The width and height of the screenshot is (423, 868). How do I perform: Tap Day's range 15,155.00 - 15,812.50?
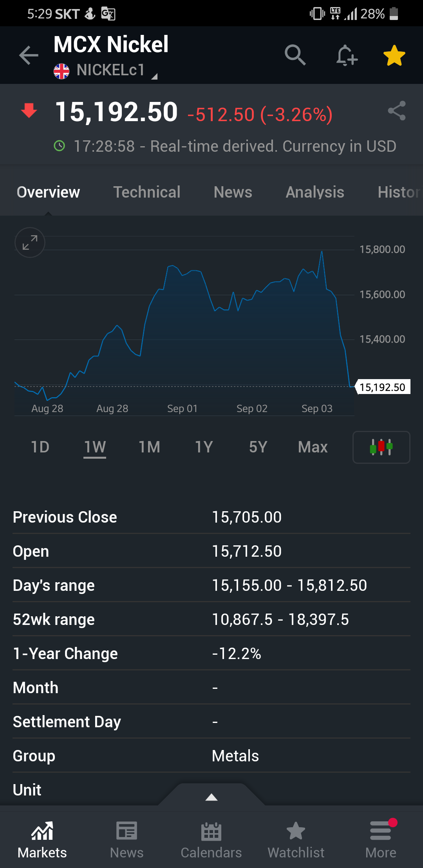(289, 585)
